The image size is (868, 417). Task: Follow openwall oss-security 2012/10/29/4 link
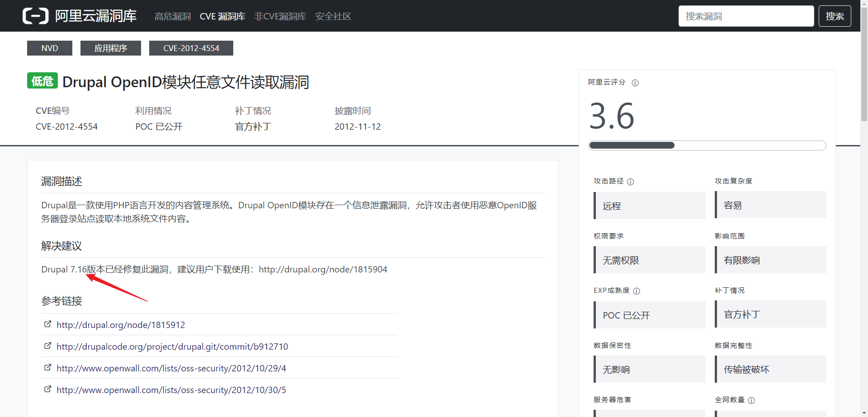click(x=171, y=368)
